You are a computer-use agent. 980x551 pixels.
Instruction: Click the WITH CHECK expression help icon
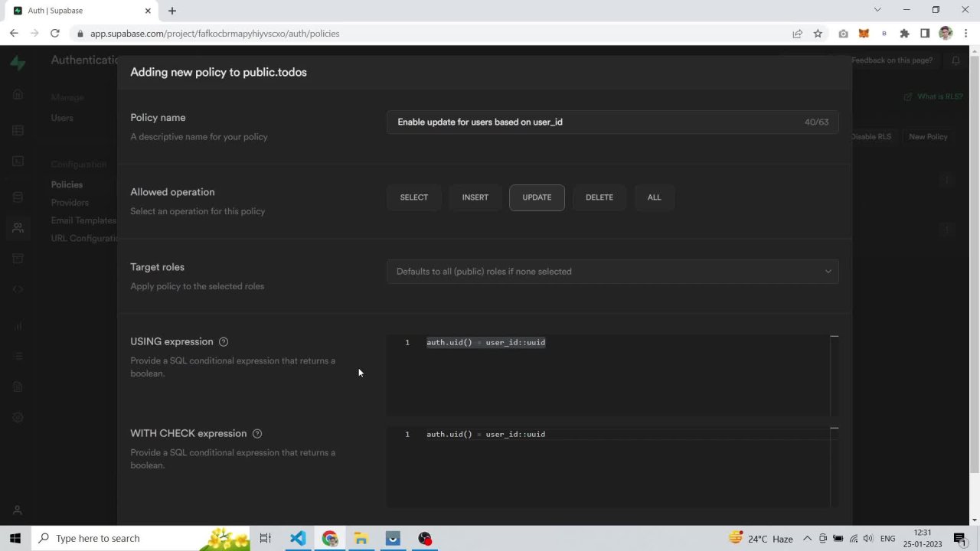click(x=257, y=434)
